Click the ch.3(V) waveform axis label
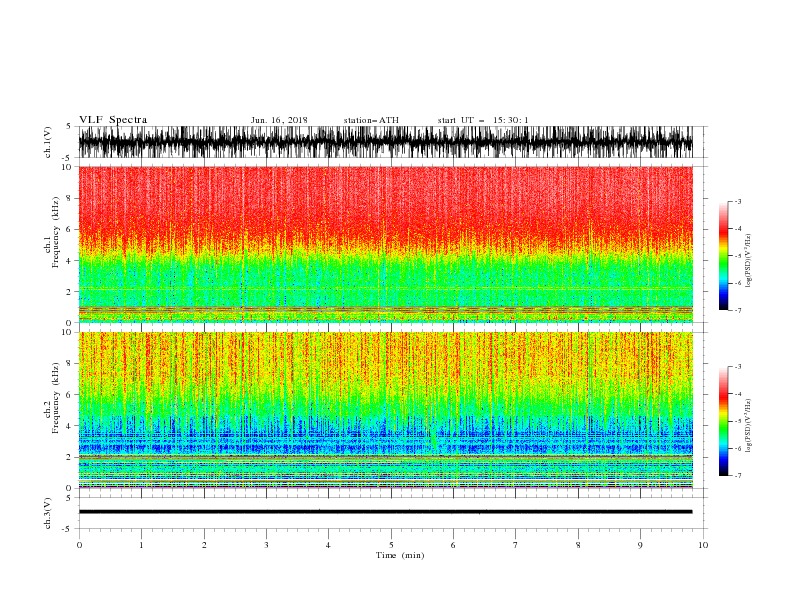The width and height of the screenshot is (792, 612). pos(48,513)
